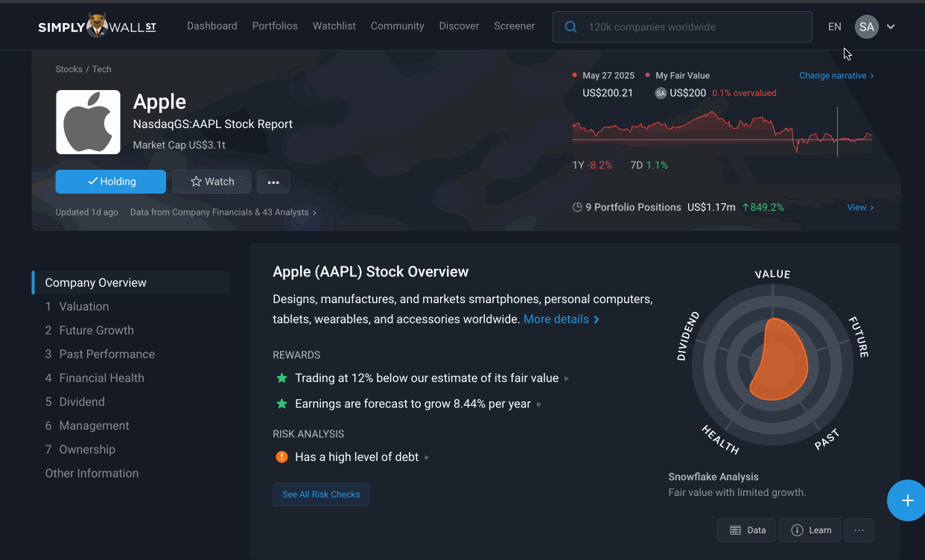Screen dimensions: 925x560
Task: Click the blue marker line on price chart
Action: [837, 132]
